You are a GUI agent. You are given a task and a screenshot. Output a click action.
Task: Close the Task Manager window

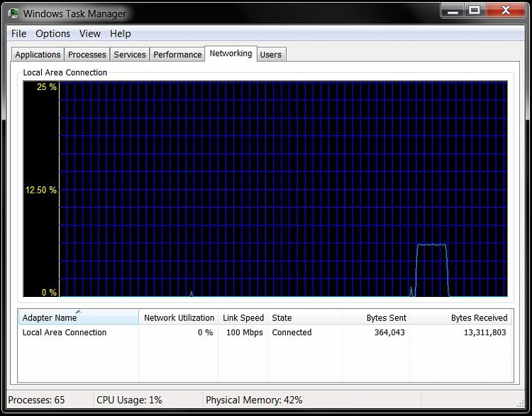(x=506, y=10)
